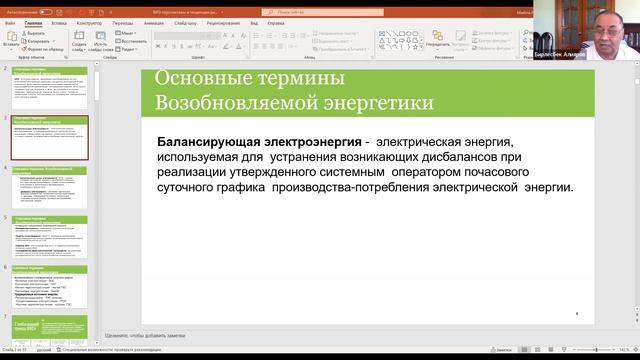Open the Раздел section dropdown
This screenshot has width=640, height=360.
pyautogui.click(x=127, y=49)
